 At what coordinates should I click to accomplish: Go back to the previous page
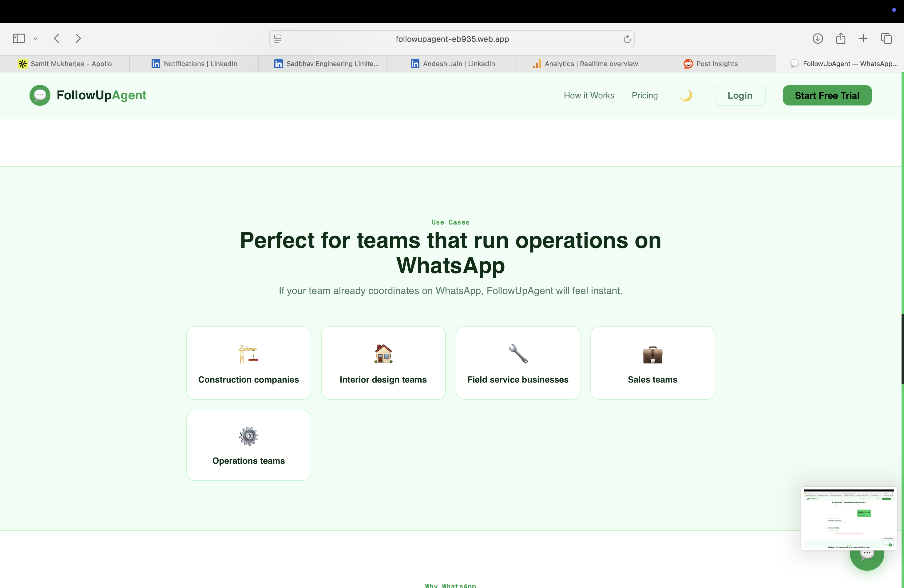pos(57,38)
